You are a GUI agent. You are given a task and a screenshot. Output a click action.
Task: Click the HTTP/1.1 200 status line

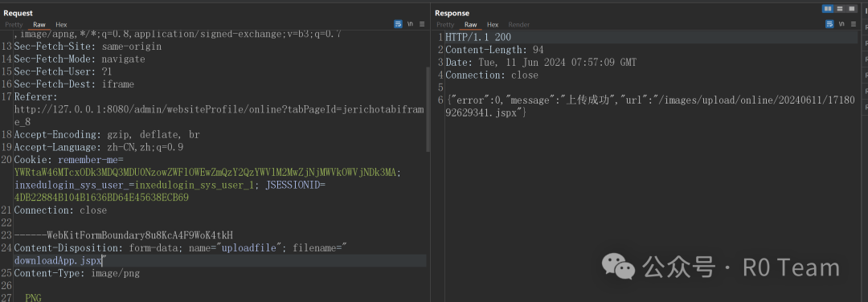[x=478, y=37]
